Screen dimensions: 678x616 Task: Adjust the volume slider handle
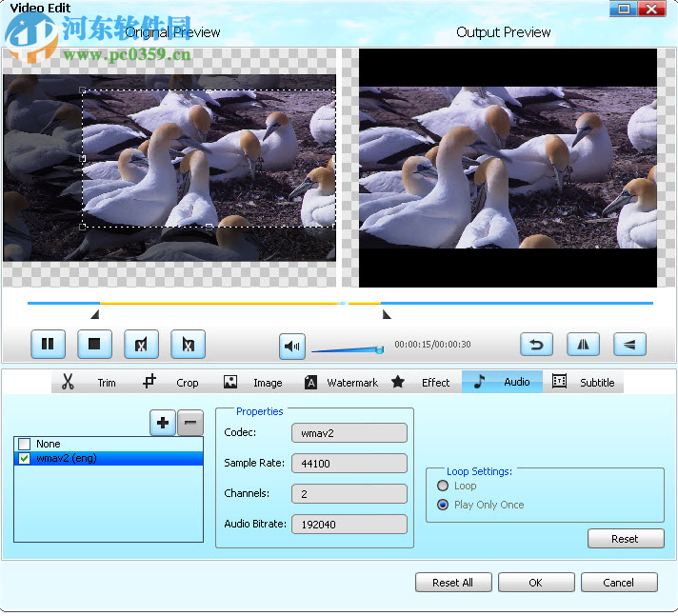379,349
